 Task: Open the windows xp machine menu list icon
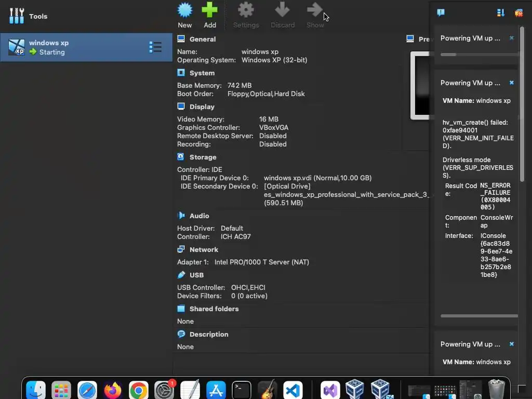[x=155, y=47]
